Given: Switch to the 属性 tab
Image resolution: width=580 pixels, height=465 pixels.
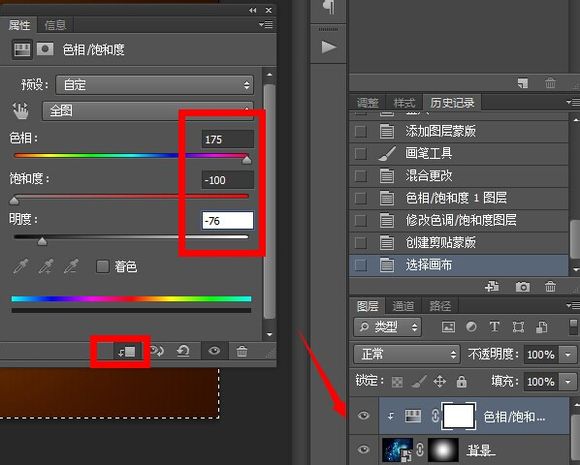Looking at the screenshot, I should click(20, 25).
